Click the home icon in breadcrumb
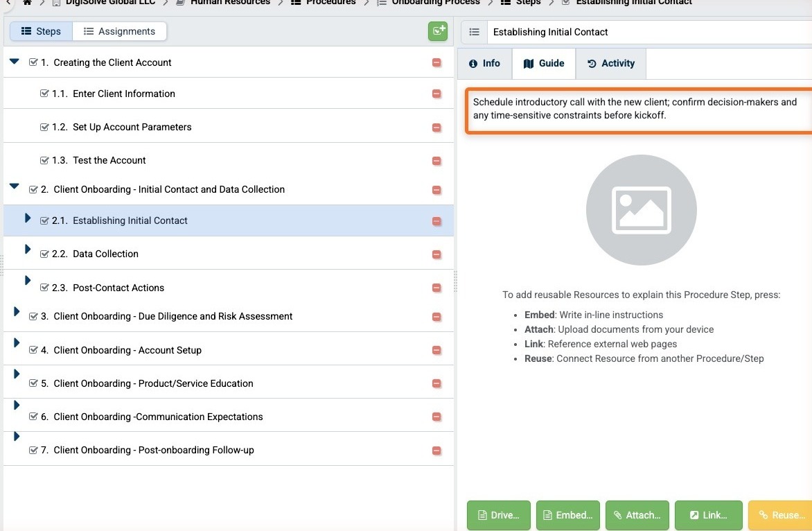Image resolution: width=812 pixels, height=531 pixels. pyautogui.click(x=28, y=2)
